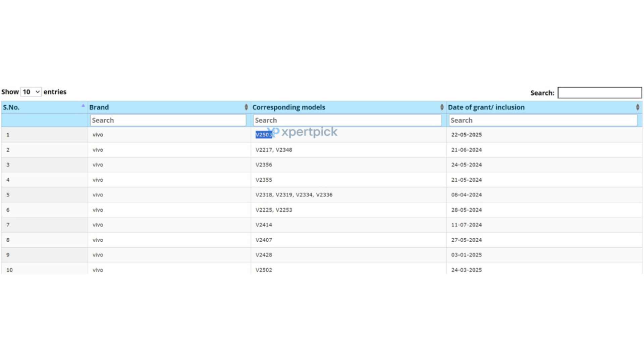Click date 21-06-2024

point(466,150)
